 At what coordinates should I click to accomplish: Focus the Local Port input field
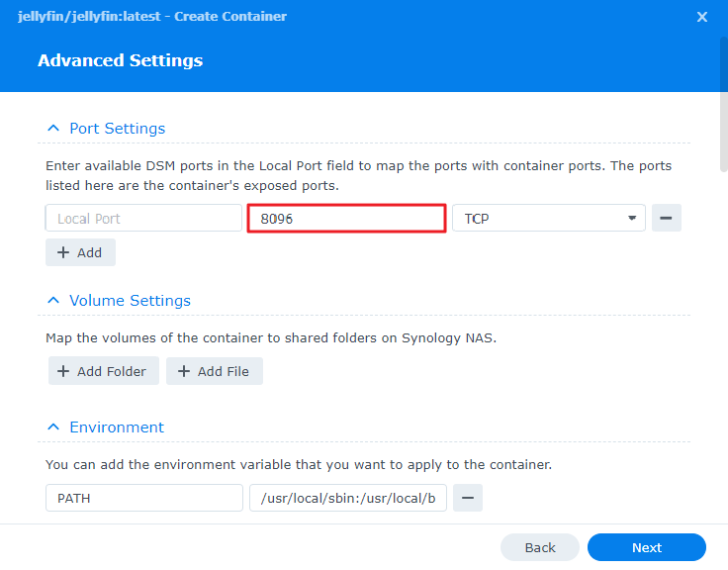coord(143,218)
